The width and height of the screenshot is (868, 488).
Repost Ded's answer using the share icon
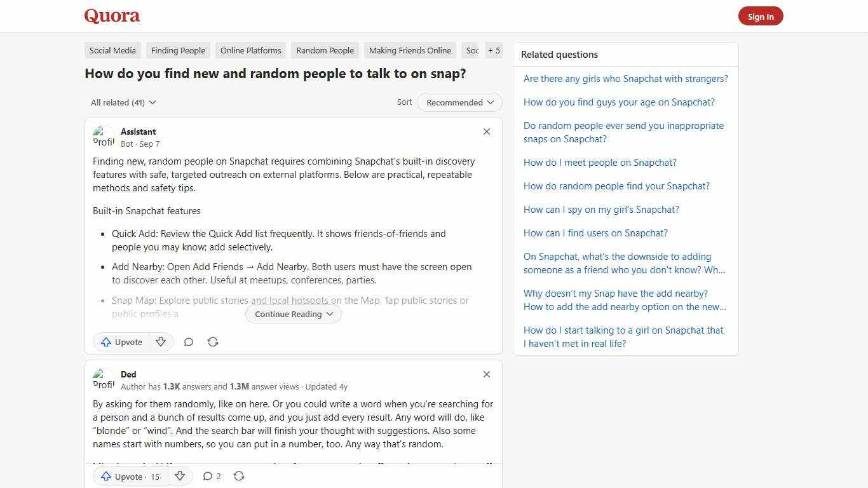(x=239, y=476)
